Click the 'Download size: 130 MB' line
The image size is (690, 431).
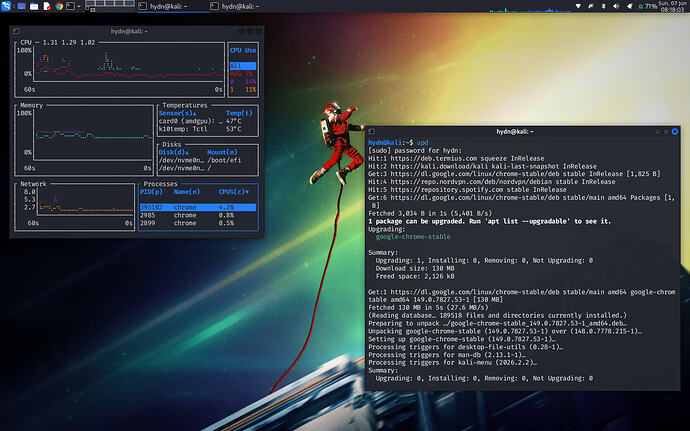tap(415, 269)
